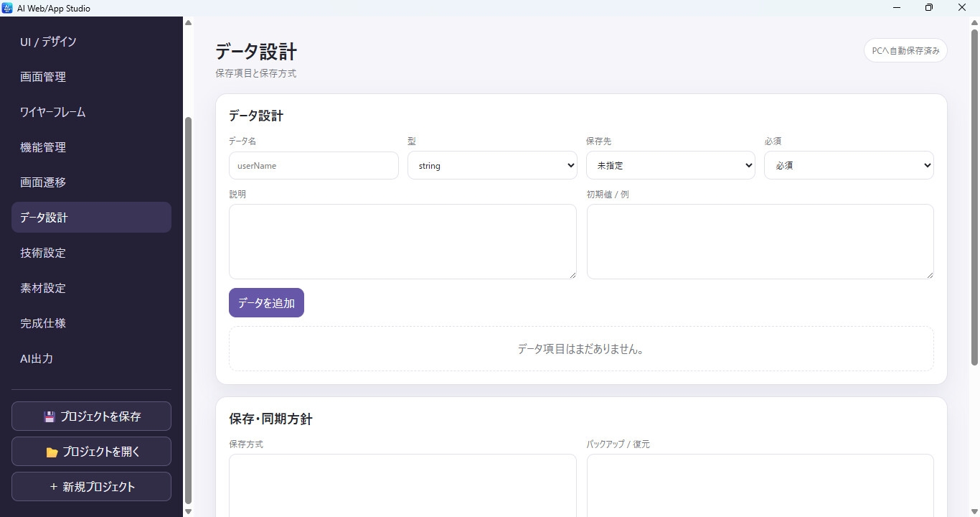Open the 型 dropdown showing string
Image resolution: width=980 pixels, height=517 pixels.
[x=492, y=165]
